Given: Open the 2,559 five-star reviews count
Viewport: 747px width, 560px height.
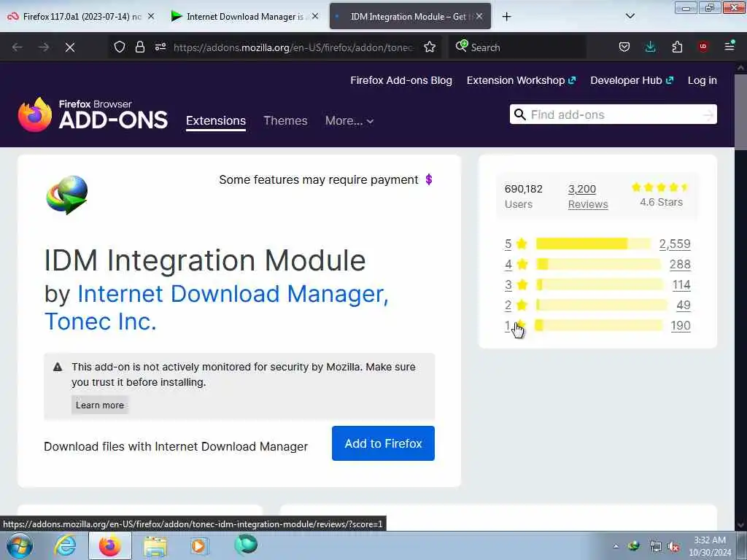Looking at the screenshot, I should click(x=675, y=244).
